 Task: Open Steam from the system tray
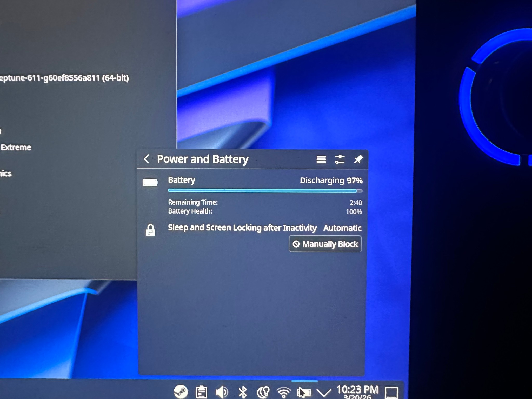181,391
